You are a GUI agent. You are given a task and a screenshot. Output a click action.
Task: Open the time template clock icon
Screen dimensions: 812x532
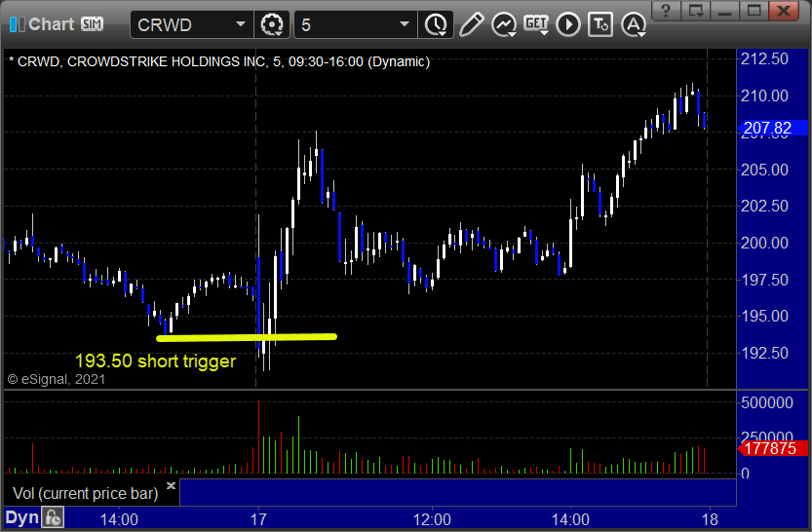[x=436, y=24]
